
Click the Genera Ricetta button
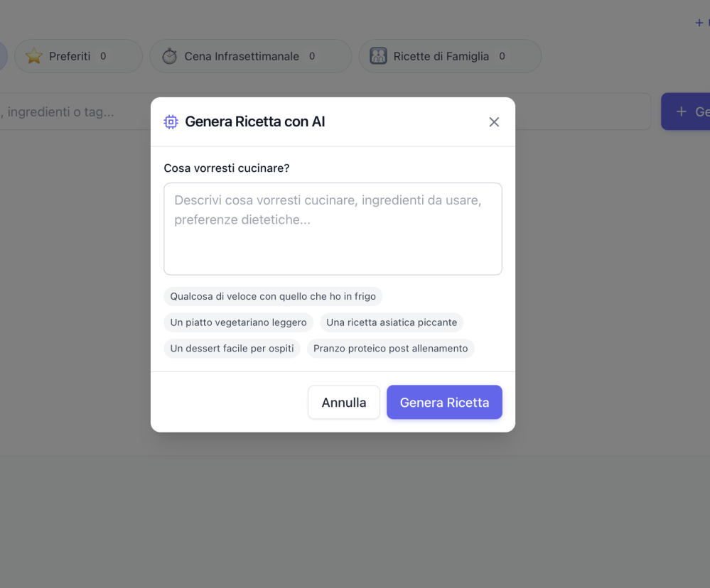click(444, 403)
